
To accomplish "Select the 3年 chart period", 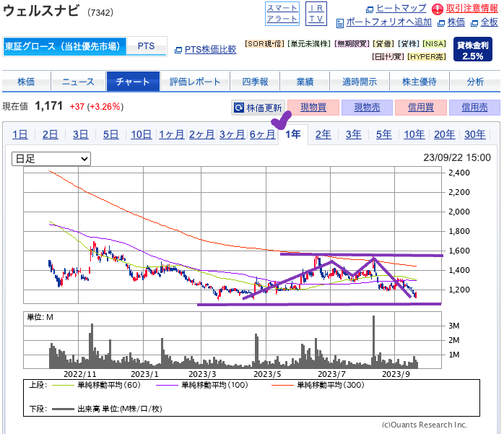I will pyautogui.click(x=354, y=134).
